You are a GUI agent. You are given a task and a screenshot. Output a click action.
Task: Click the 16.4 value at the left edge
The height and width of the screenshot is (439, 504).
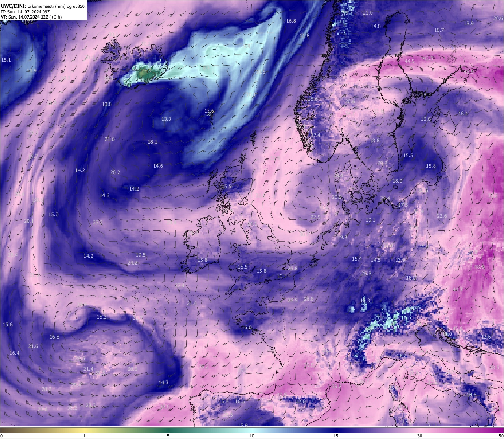pos(14,353)
